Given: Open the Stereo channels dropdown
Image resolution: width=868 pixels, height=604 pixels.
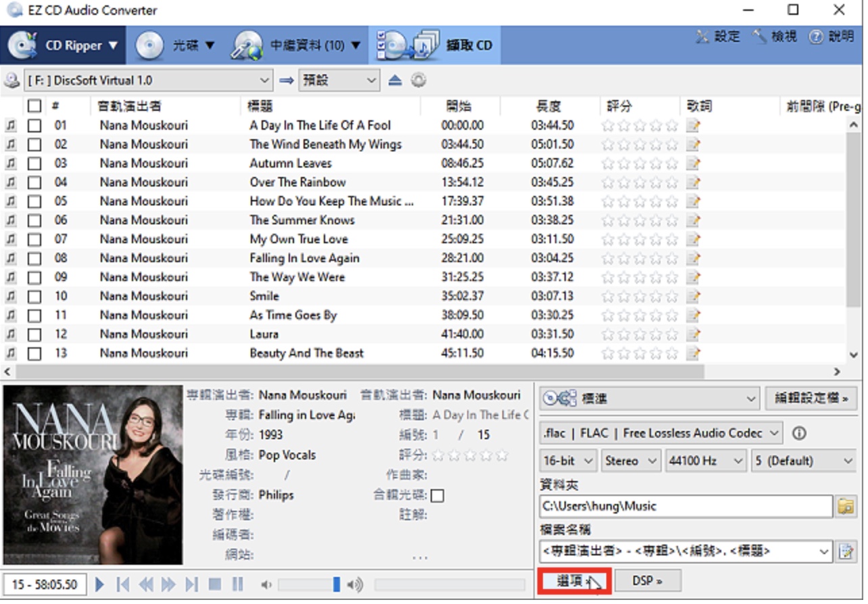Looking at the screenshot, I should pos(631,462).
